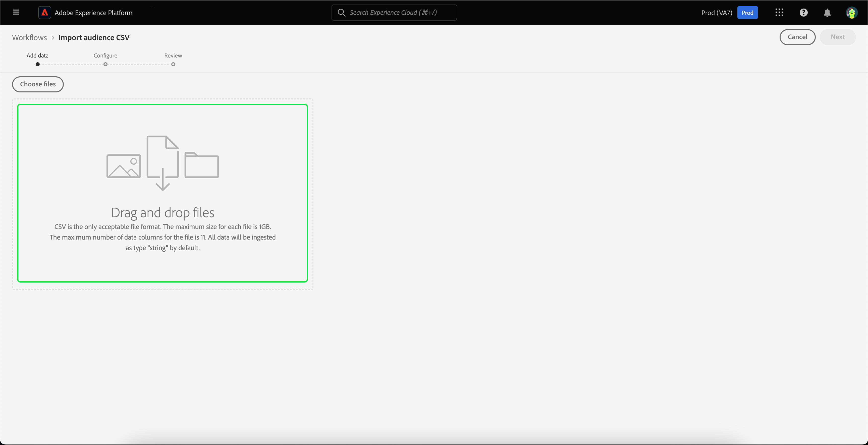Open the help question mark icon
Image resolution: width=868 pixels, height=445 pixels.
(x=803, y=13)
